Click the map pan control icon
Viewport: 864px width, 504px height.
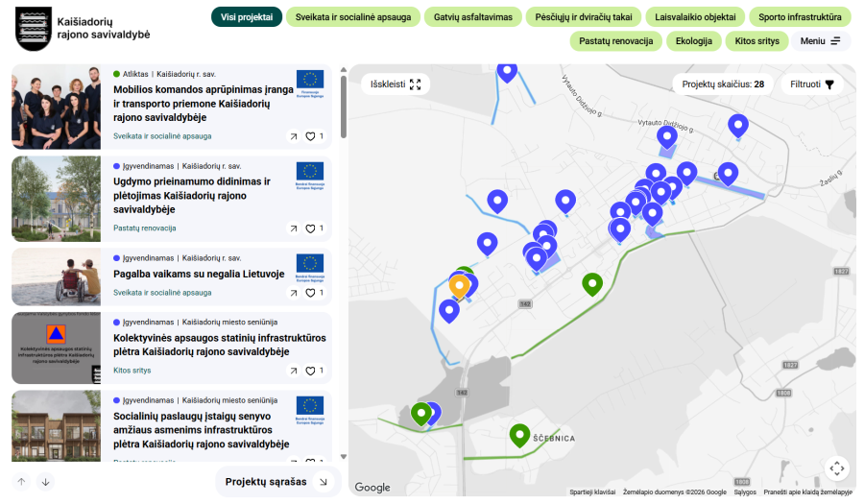click(837, 468)
